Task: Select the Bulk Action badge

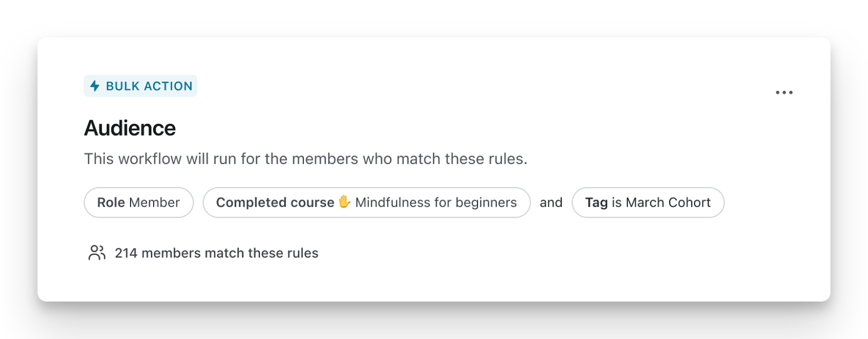Action: [x=140, y=86]
